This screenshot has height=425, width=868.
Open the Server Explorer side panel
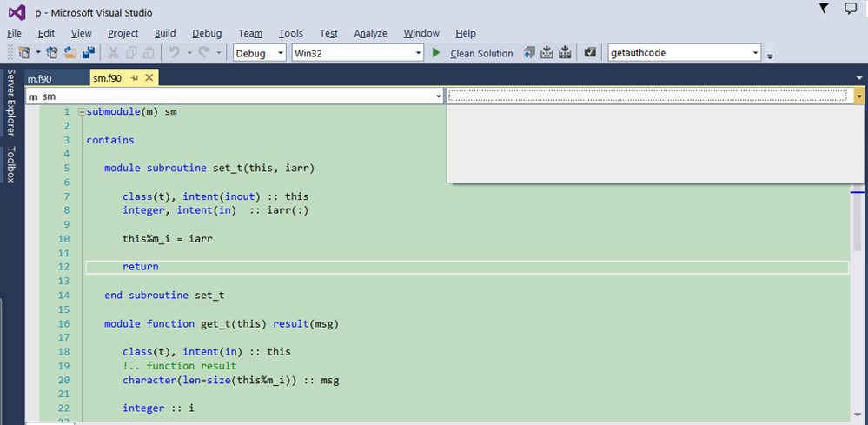coord(11,103)
